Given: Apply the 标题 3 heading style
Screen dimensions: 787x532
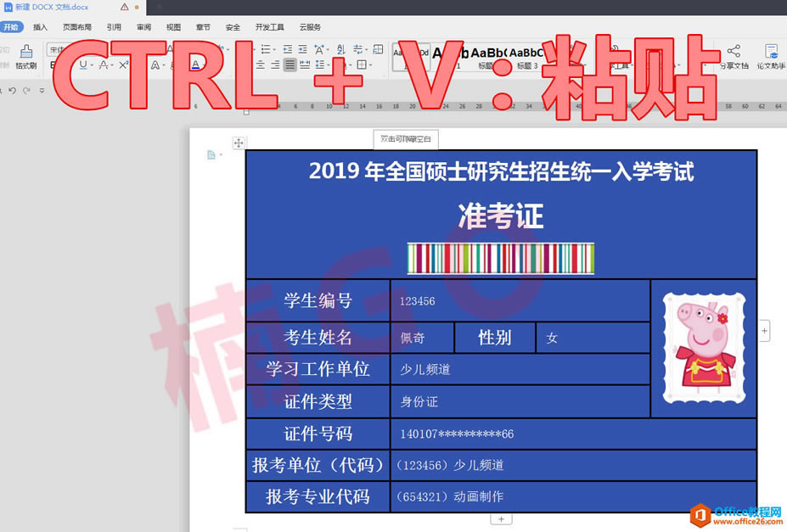Looking at the screenshot, I should (526, 59).
